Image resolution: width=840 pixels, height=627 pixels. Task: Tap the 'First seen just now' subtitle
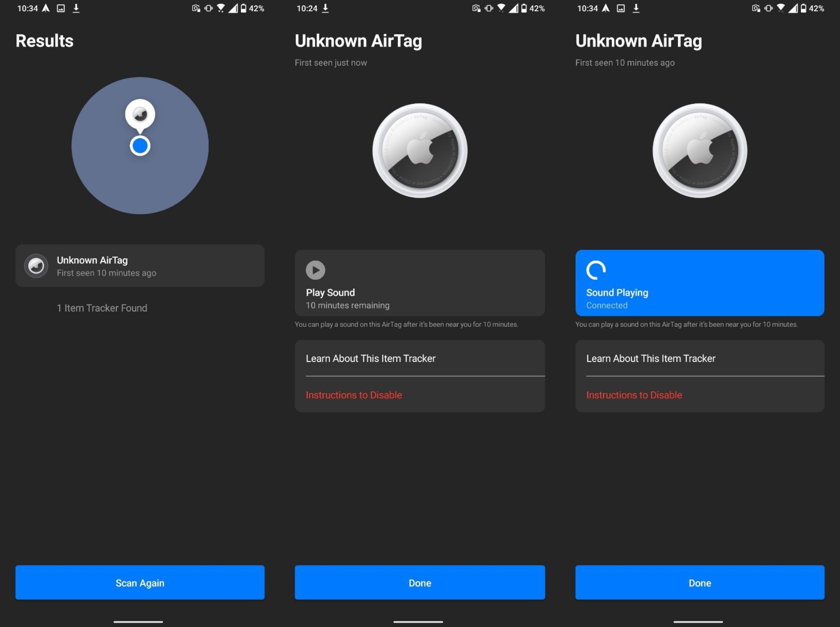pyautogui.click(x=331, y=63)
